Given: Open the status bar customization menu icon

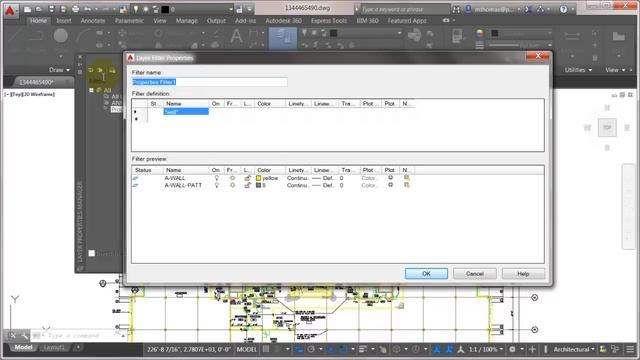Looking at the screenshot, I should pos(630,349).
